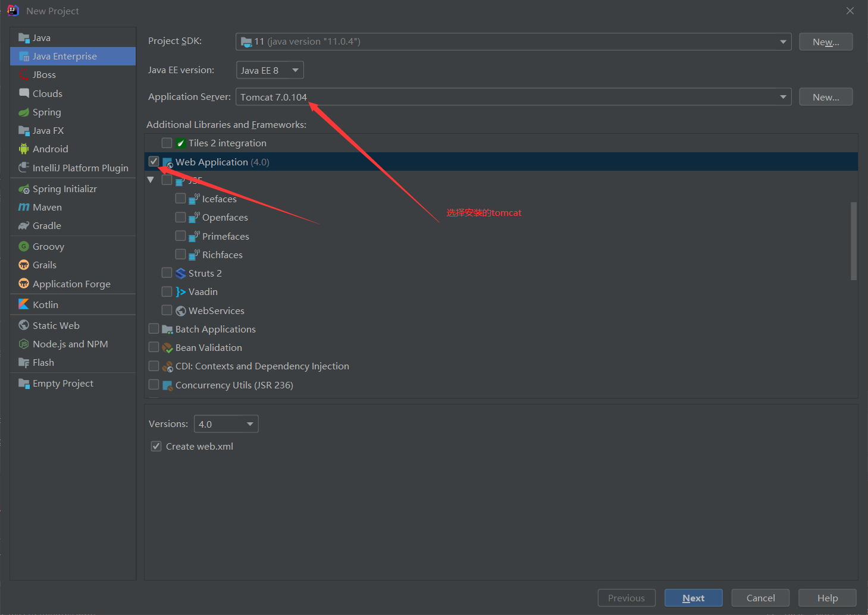Click the Java Enterprise icon
This screenshot has width=868, height=615.
pyautogui.click(x=24, y=57)
